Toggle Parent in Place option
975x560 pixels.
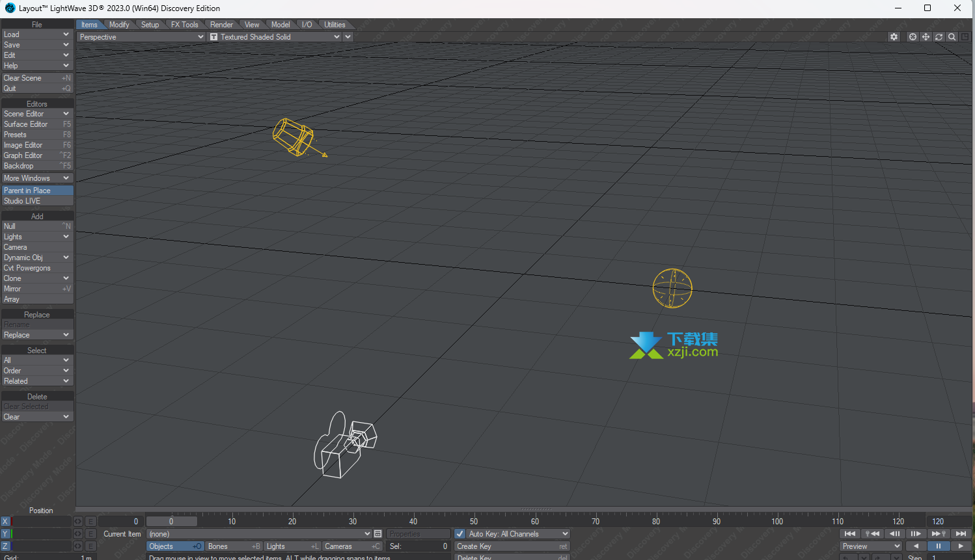(x=37, y=191)
